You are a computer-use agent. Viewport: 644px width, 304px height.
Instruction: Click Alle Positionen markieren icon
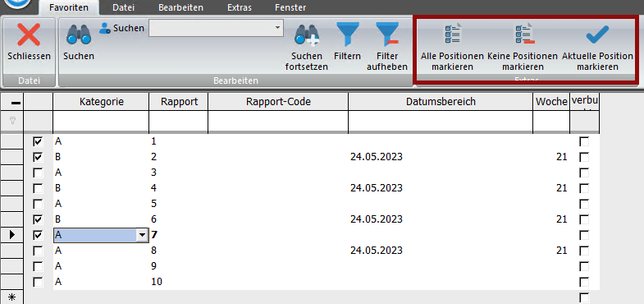[452, 34]
